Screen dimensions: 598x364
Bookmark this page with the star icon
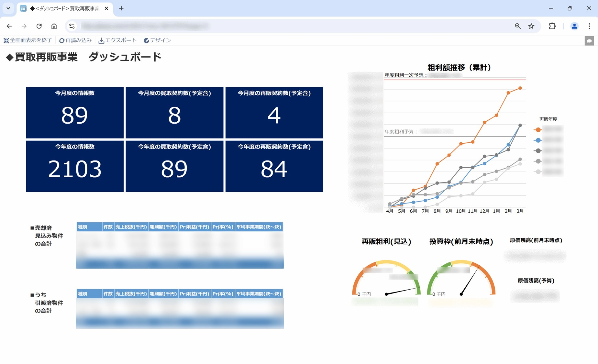point(531,26)
